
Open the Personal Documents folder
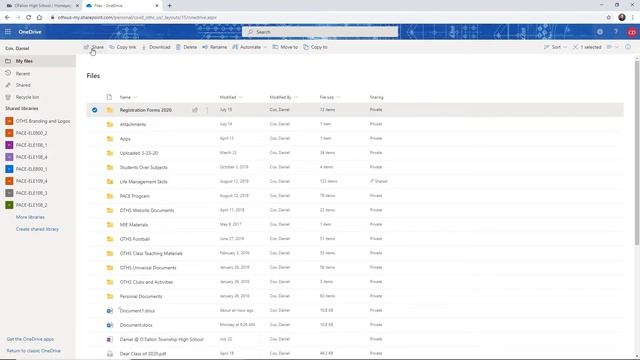[x=141, y=296]
